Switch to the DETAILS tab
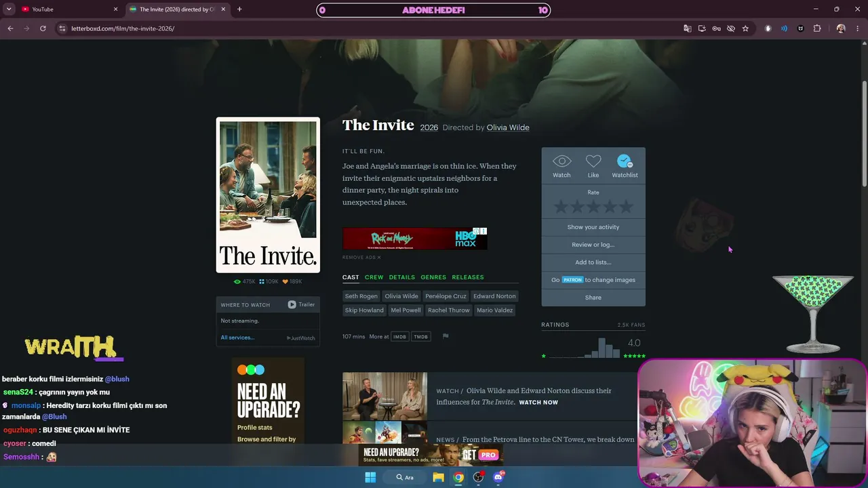 click(401, 277)
